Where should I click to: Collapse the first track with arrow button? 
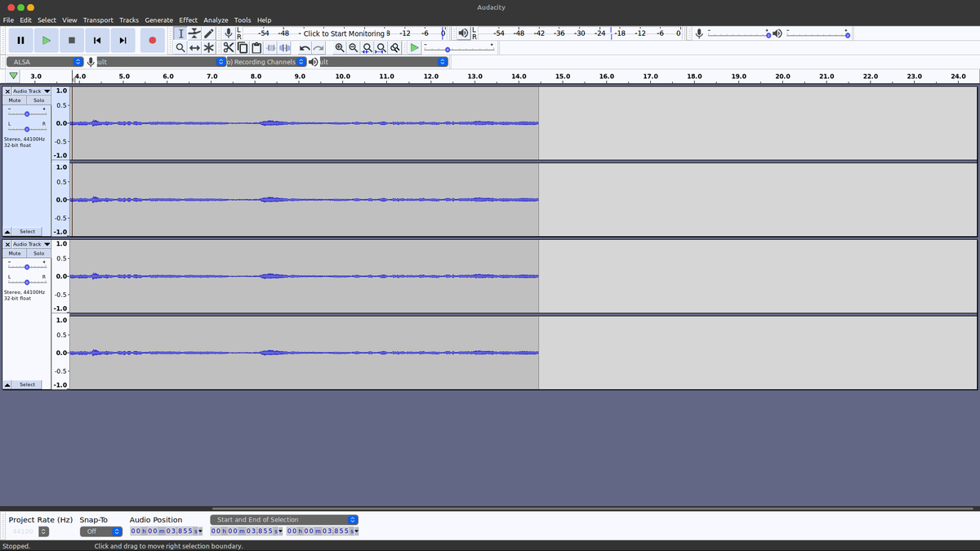click(x=7, y=231)
